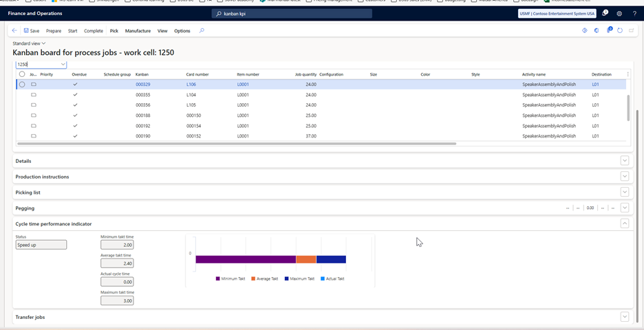Click orange Average Takt chart bar
This screenshot has height=330, width=644.
(x=306, y=259)
